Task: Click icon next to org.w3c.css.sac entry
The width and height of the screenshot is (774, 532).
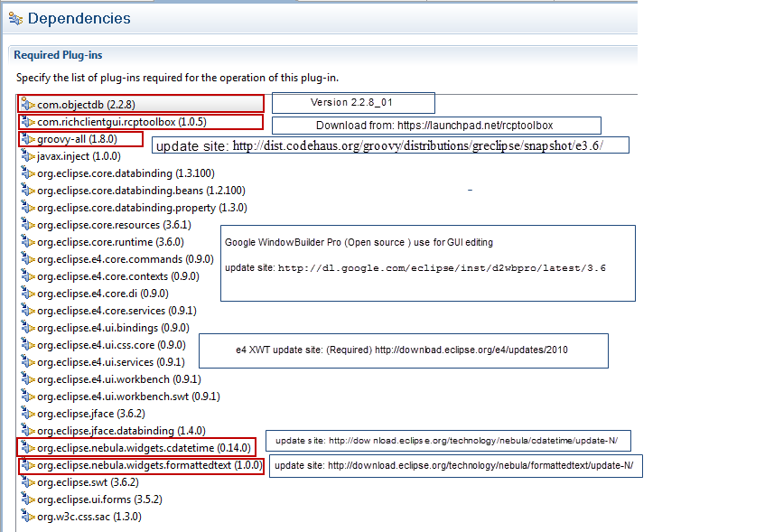Action: click(x=28, y=517)
